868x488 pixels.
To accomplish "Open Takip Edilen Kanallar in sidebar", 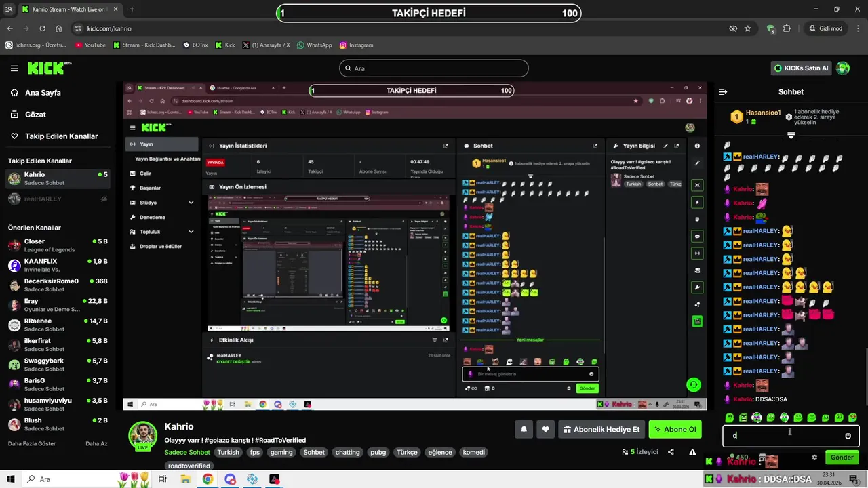I will point(61,136).
